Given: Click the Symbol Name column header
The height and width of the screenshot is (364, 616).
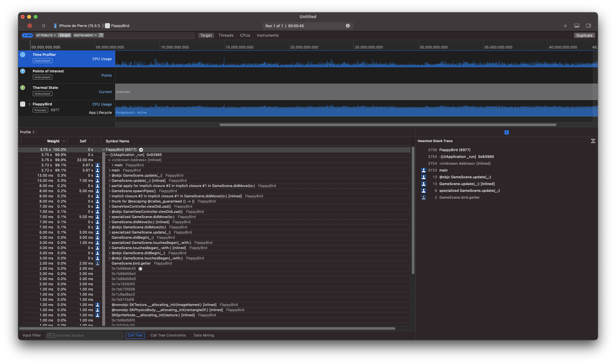Looking at the screenshot, I should tap(117, 141).
